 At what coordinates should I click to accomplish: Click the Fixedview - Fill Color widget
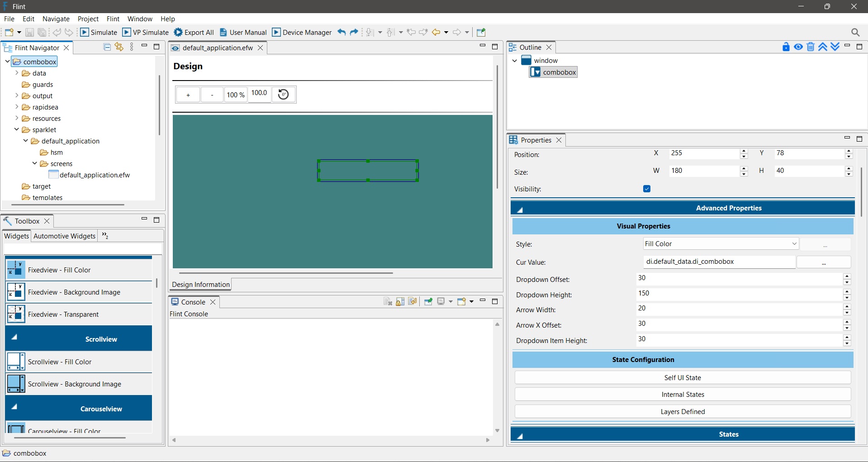click(79, 270)
